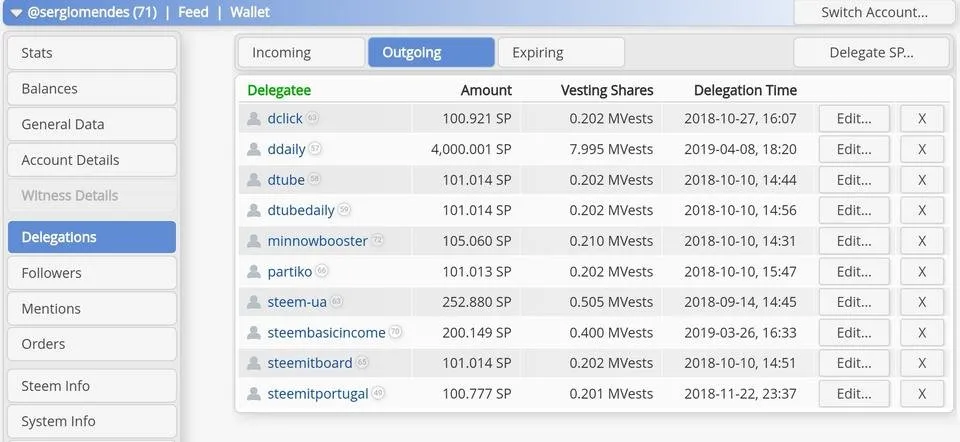960x442 pixels.
Task: Click the user avatar icon beside steemitboard
Action: [x=254, y=363]
